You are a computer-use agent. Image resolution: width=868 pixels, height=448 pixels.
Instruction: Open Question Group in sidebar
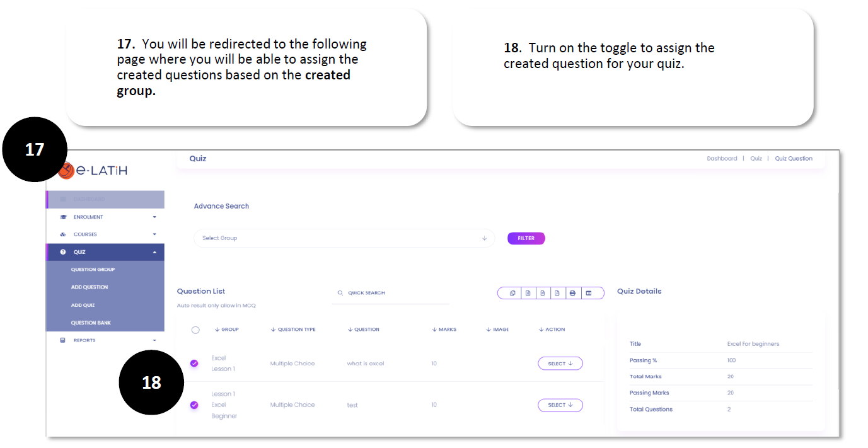[x=93, y=270]
